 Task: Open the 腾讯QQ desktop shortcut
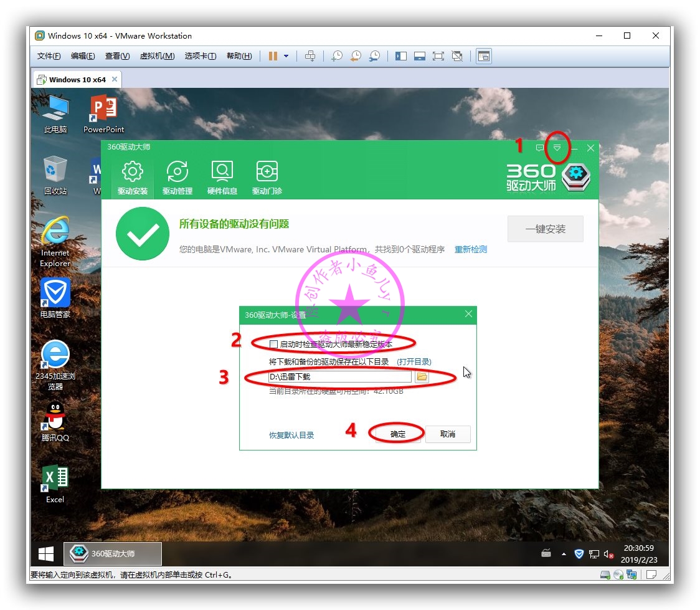(55, 422)
